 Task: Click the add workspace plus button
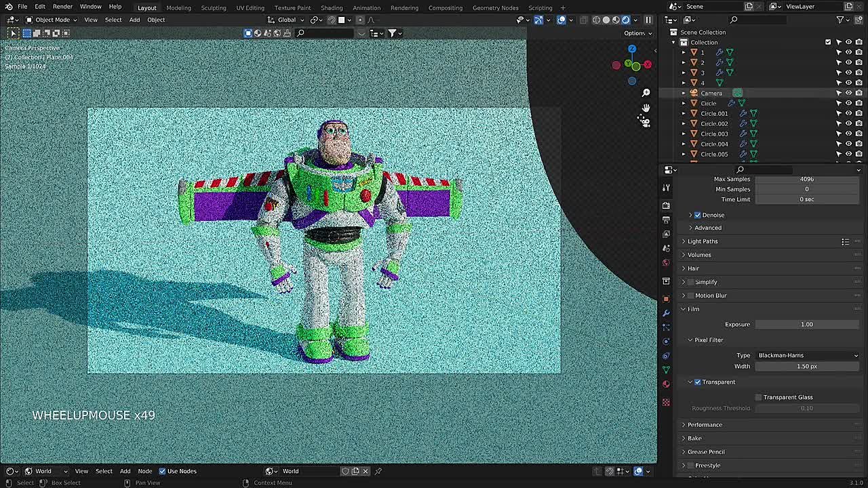click(x=563, y=7)
